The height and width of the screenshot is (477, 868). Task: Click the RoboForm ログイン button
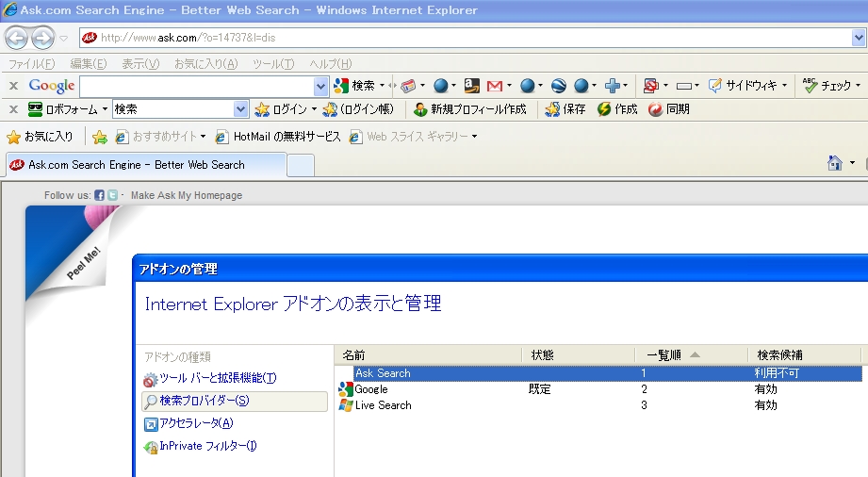coord(281,109)
